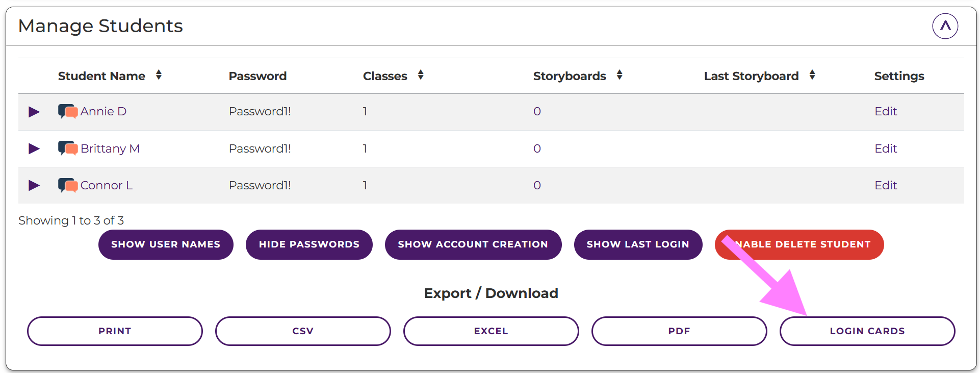980x373 pixels.
Task: Open Brittany M's student name link
Action: pos(110,148)
